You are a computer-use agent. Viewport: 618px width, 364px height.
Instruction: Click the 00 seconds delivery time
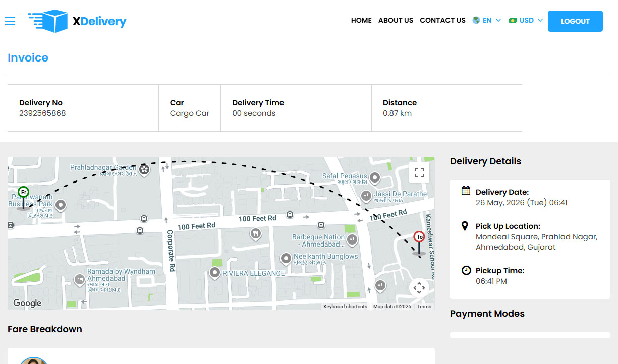[254, 113]
